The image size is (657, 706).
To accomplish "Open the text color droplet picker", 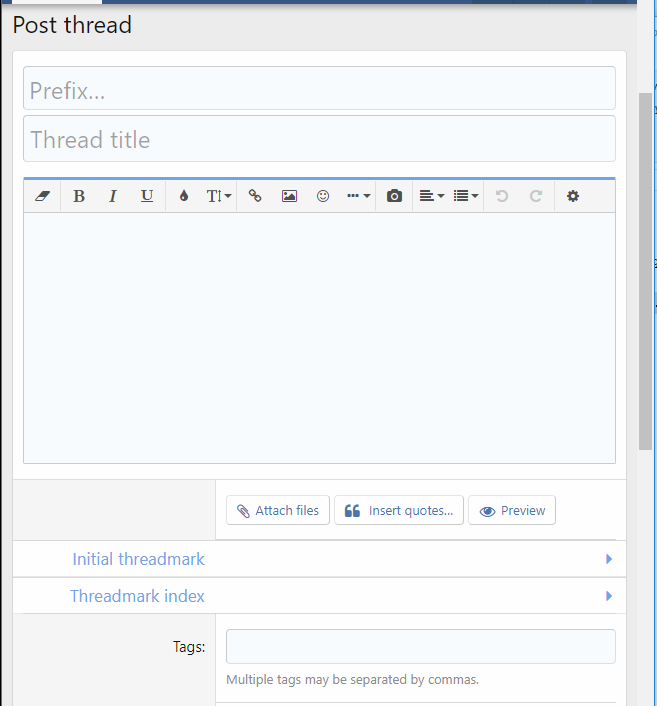I will [183, 196].
